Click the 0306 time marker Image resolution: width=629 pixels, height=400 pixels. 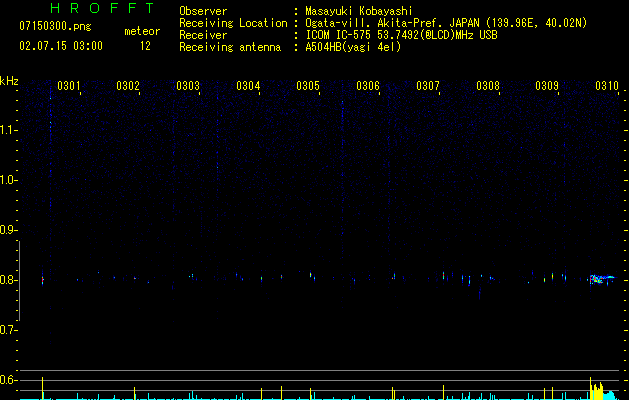pyautogui.click(x=368, y=86)
